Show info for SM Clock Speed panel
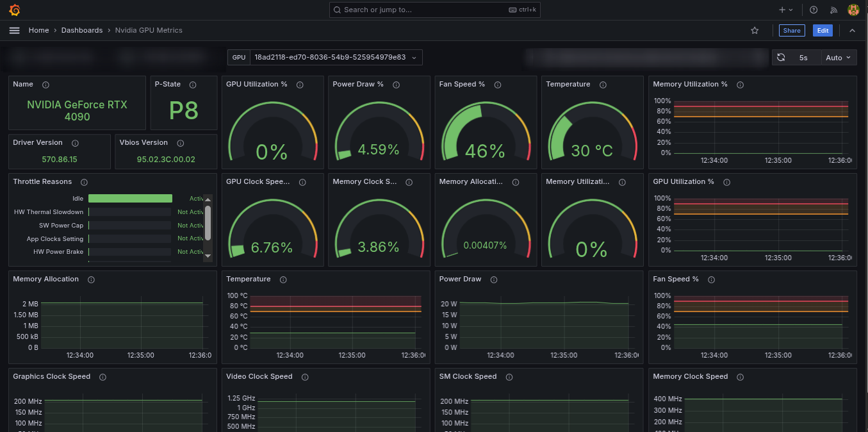868x432 pixels. click(x=509, y=377)
